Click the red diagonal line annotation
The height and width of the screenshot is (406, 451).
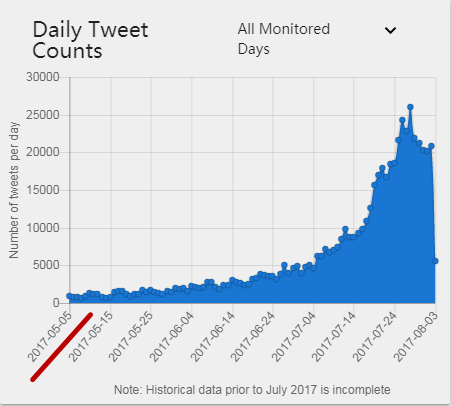click(62, 346)
